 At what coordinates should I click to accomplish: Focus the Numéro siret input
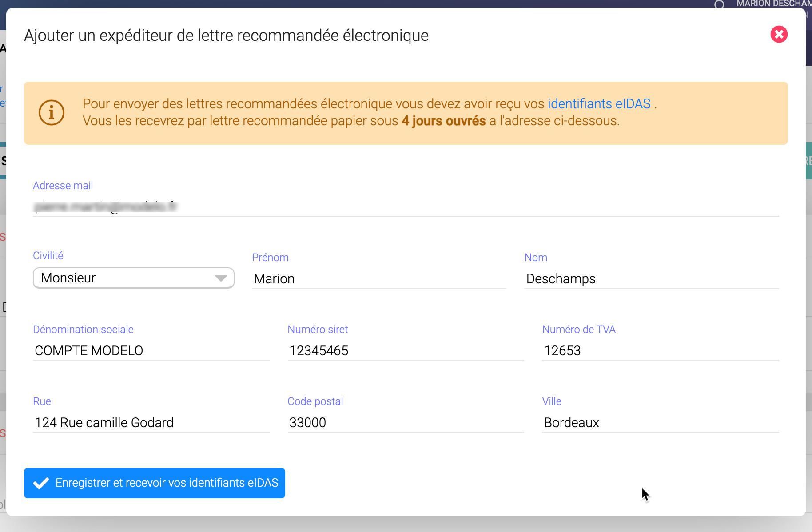(x=406, y=351)
